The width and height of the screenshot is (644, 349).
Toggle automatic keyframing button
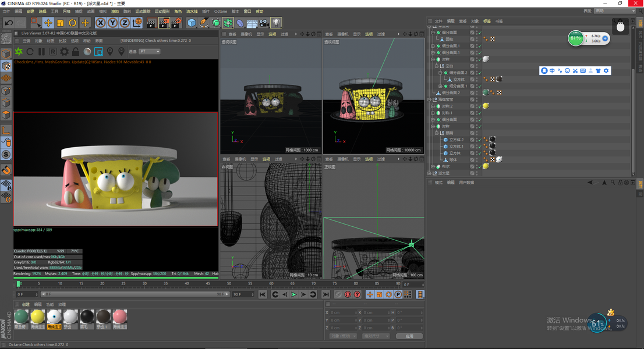pyautogui.click(x=348, y=294)
